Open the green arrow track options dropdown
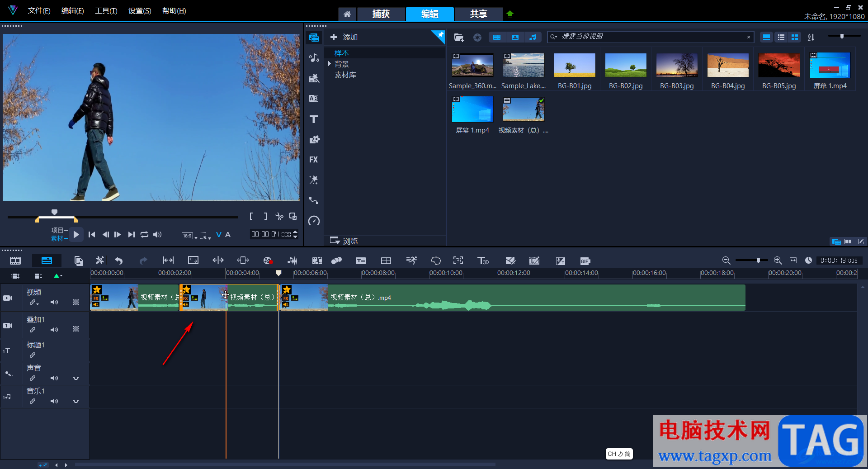The width and height of the screenshot is (868, 469). point(58,275)
